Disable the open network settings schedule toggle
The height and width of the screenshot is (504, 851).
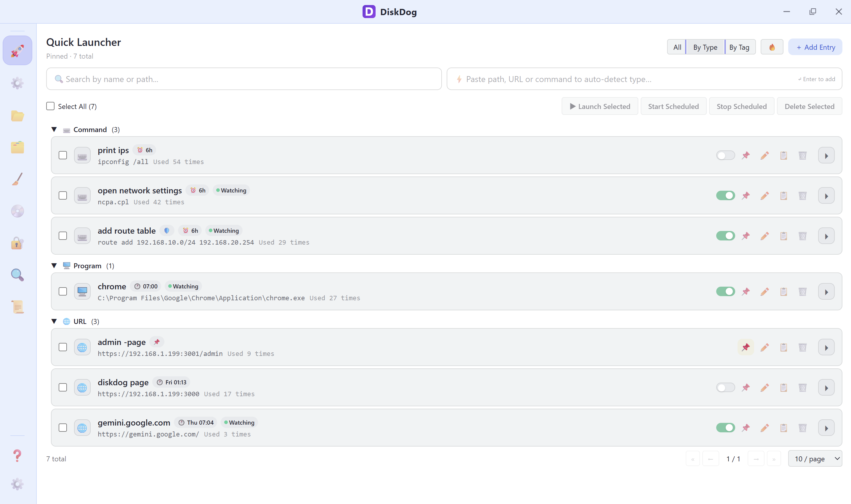[725, 196]
